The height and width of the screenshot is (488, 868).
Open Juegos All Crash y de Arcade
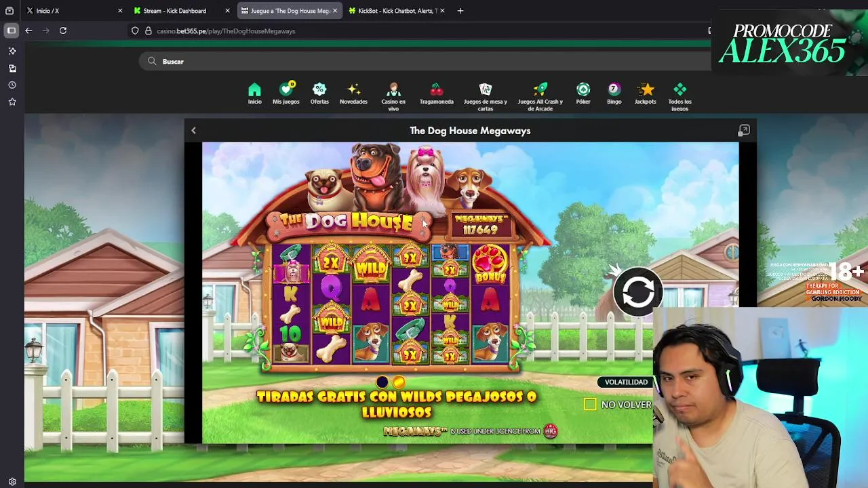[x=540, y=97]
